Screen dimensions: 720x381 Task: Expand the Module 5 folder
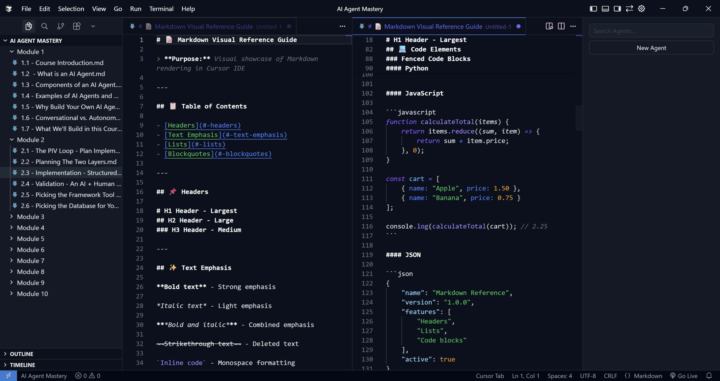pyautogui.click(x=61, y=239)
